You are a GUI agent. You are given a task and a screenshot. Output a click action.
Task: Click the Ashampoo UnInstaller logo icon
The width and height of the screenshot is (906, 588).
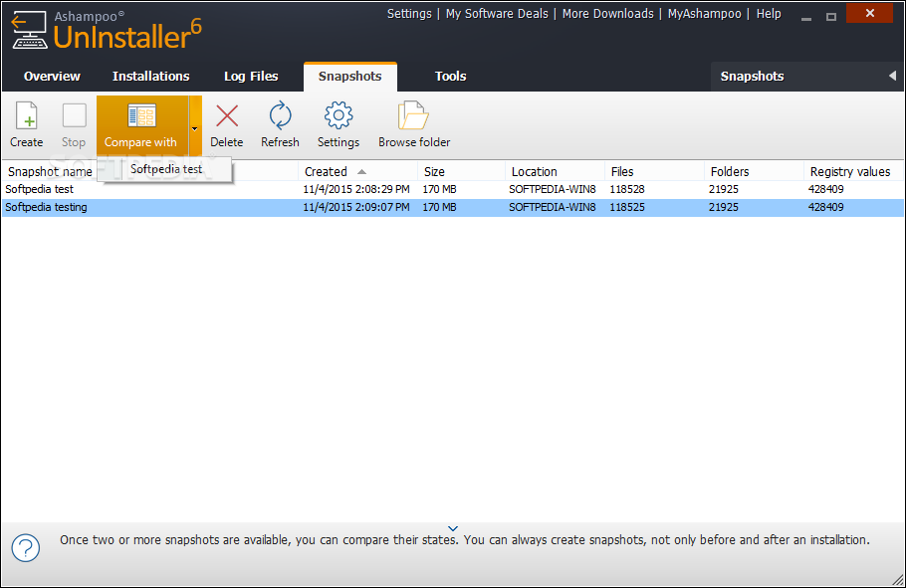pyautogui.click(x=29, y=30)
